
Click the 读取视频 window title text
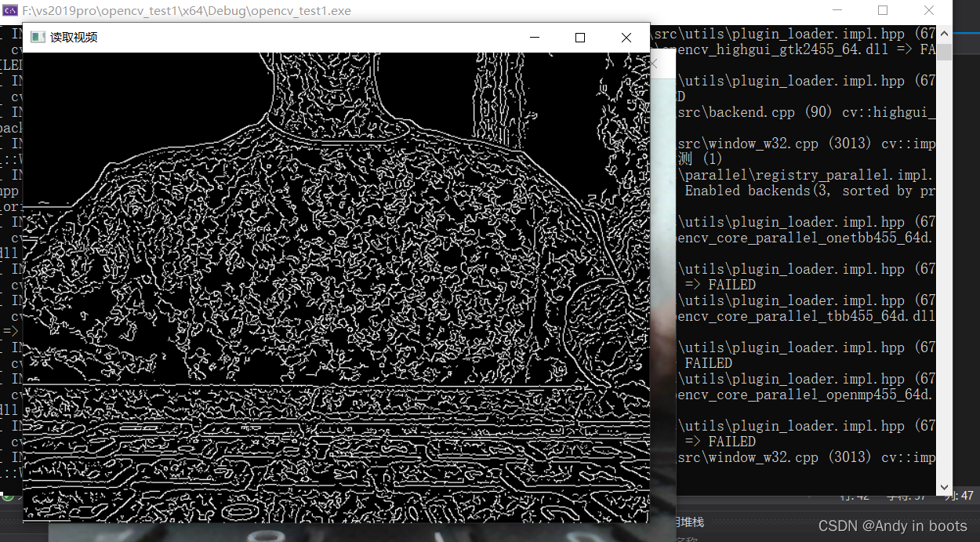[74, 37]
